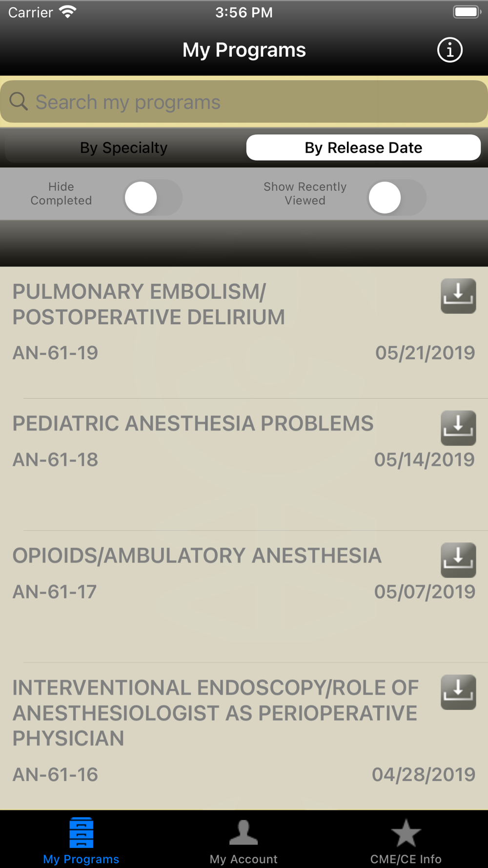This screenshot has width=488, height=868.
Task: Tap the search magnifier icon
Action: tap(19, 102)
